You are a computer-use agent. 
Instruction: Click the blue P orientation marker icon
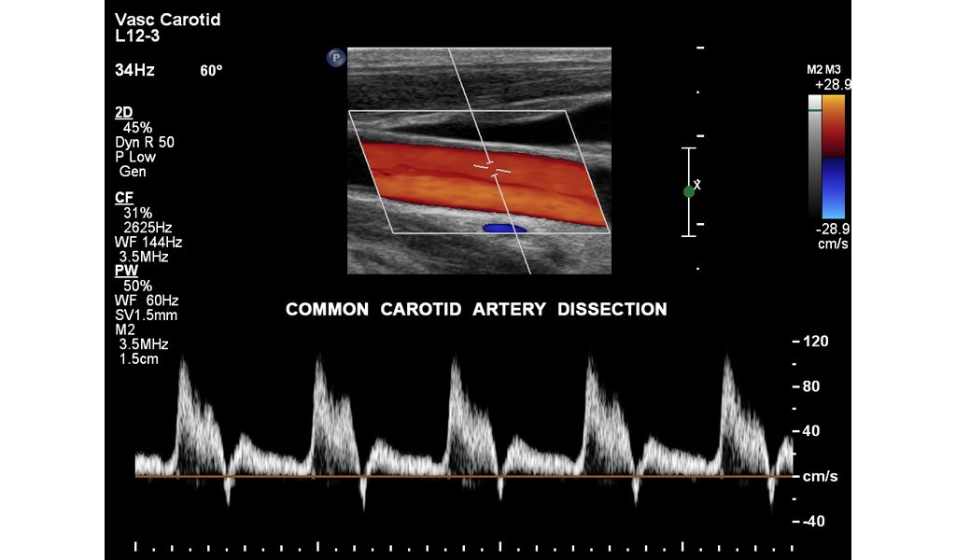click(x=336, y=58)
